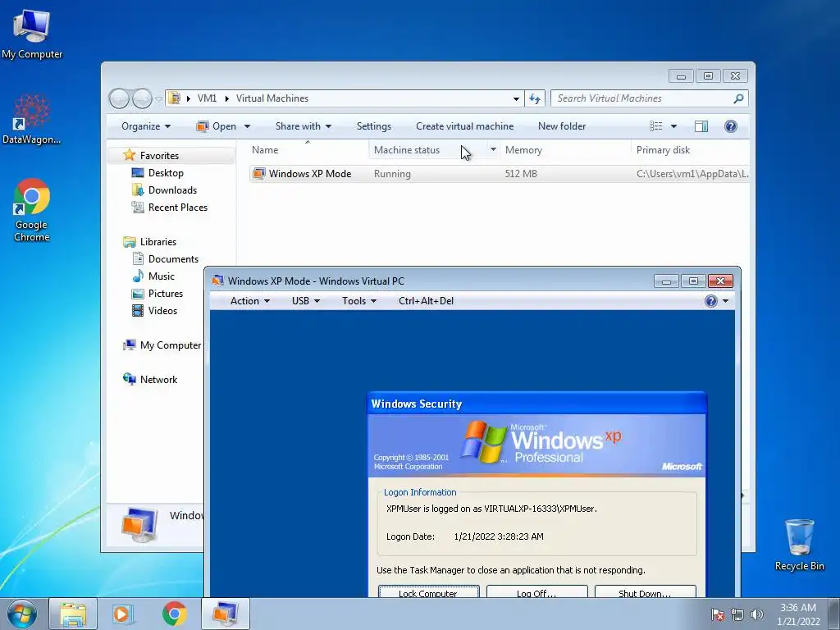This screenshot has height=630, width=840.
Task: Open the Tools menu in Virtual PC
Action: pos(359,301)
